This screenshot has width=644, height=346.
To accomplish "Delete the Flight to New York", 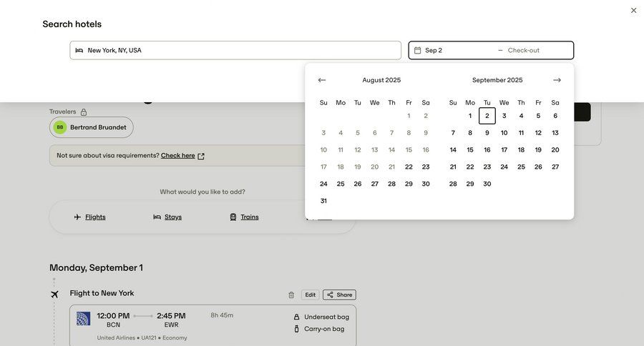I will point(291,295).
